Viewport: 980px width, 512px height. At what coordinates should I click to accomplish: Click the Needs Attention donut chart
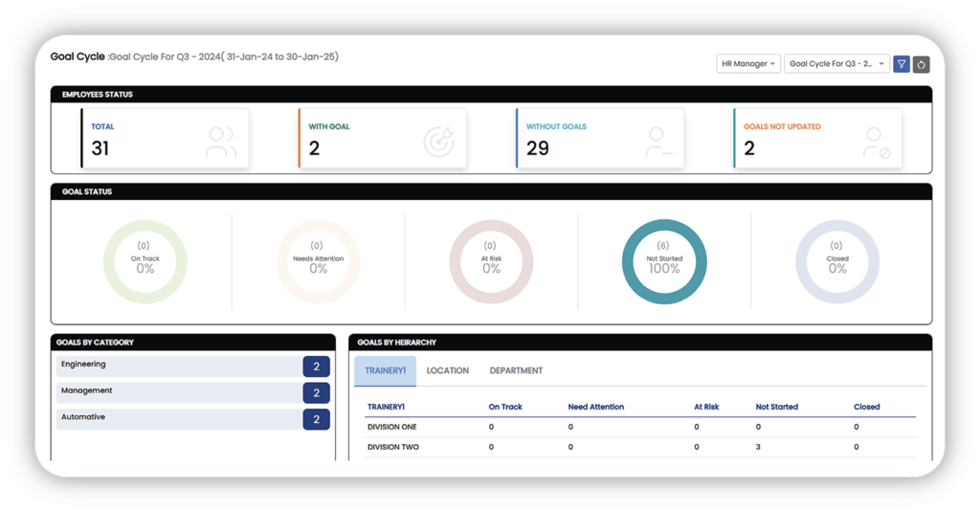pos(318,261)
